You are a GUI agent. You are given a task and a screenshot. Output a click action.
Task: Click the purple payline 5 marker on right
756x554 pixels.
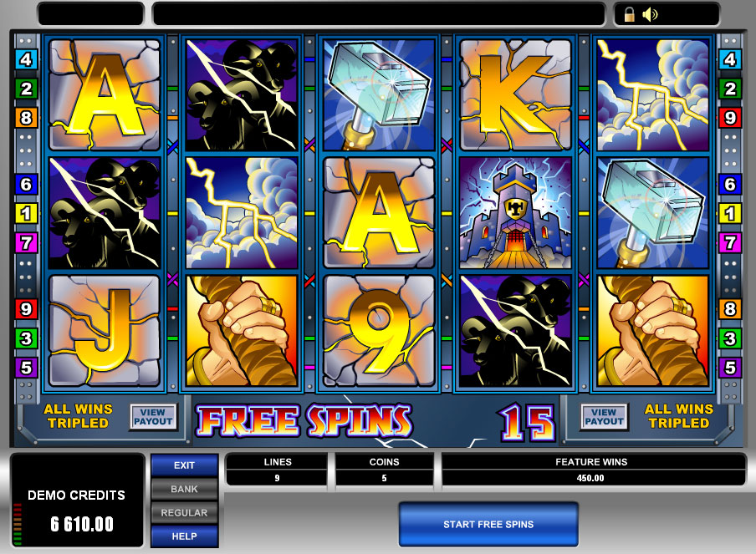(x=730, y=368)
